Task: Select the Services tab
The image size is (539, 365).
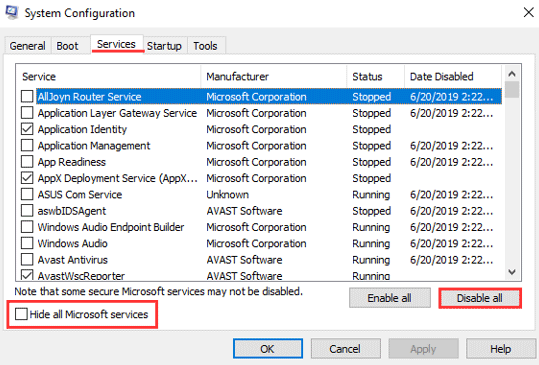Action: pos(116,44)
